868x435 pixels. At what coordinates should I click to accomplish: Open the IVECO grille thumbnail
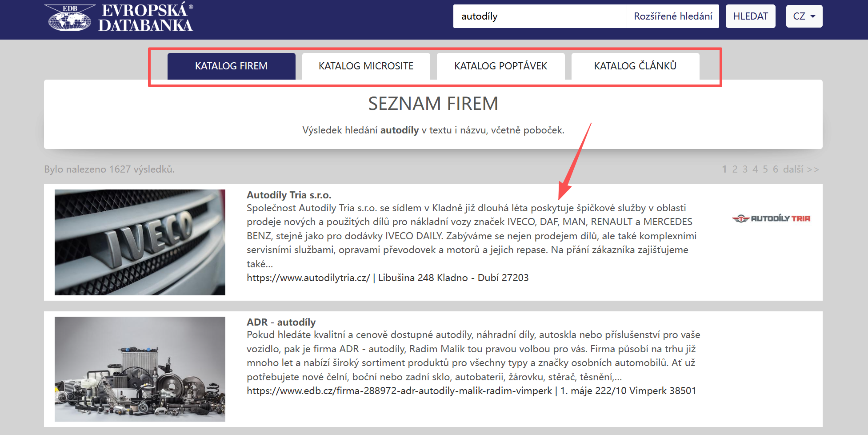[140, 242]
